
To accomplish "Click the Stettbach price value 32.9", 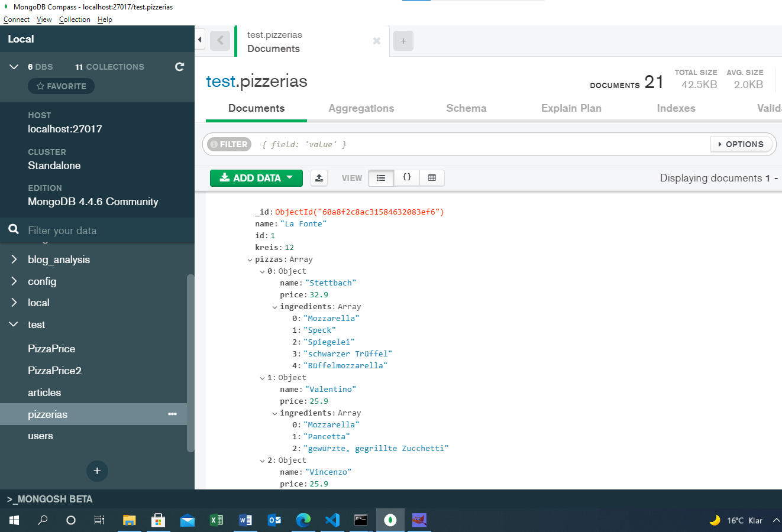I will (x=319, y=294).
